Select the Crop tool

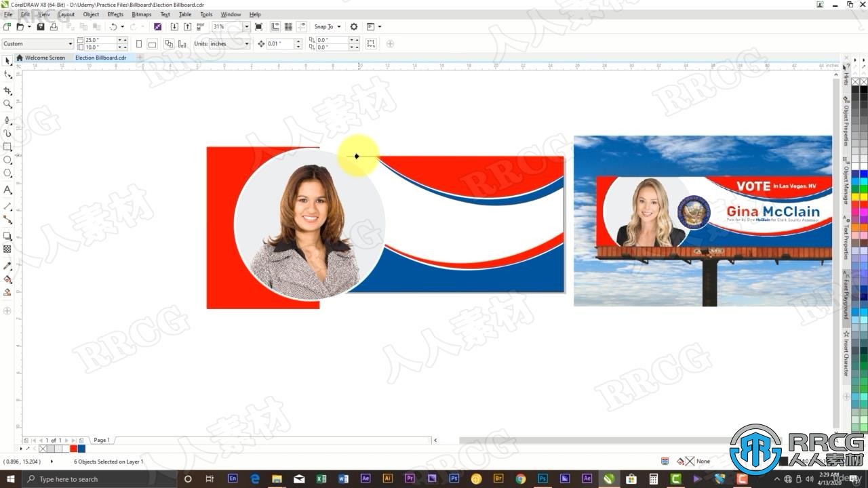pos(7,90)
